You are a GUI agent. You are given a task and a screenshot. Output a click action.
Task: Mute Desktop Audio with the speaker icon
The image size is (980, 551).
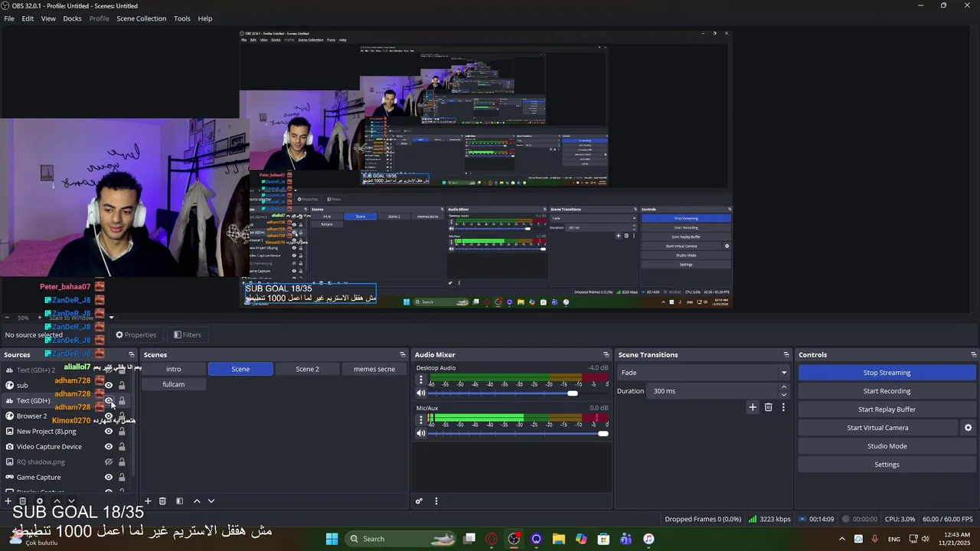[x=420, y=393]
